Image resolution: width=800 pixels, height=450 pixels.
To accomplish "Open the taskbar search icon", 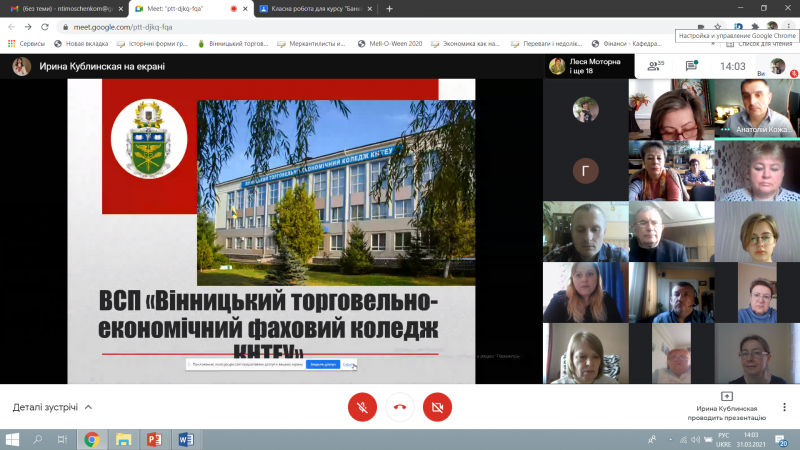I will (x=38, y=439).
